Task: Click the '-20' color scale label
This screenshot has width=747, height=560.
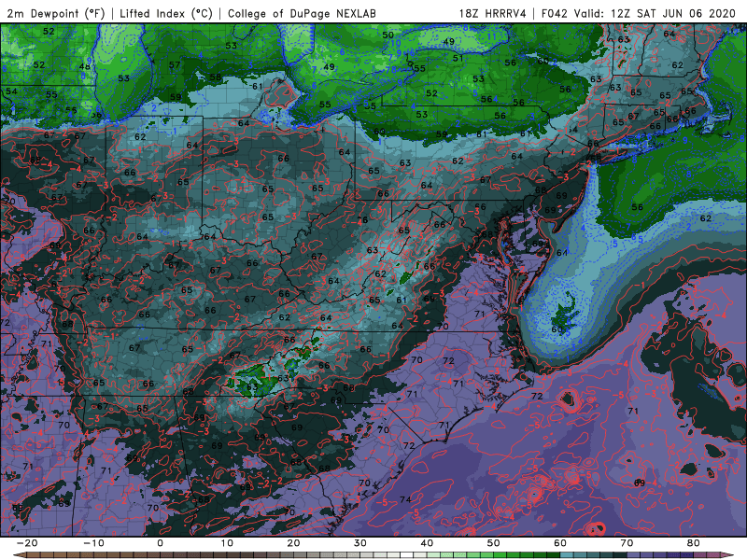Action: 27,543
